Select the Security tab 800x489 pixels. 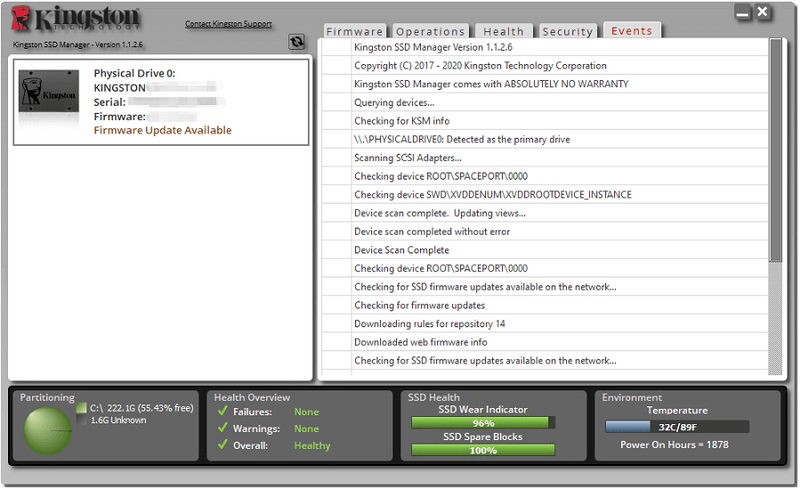coord(567,31)
